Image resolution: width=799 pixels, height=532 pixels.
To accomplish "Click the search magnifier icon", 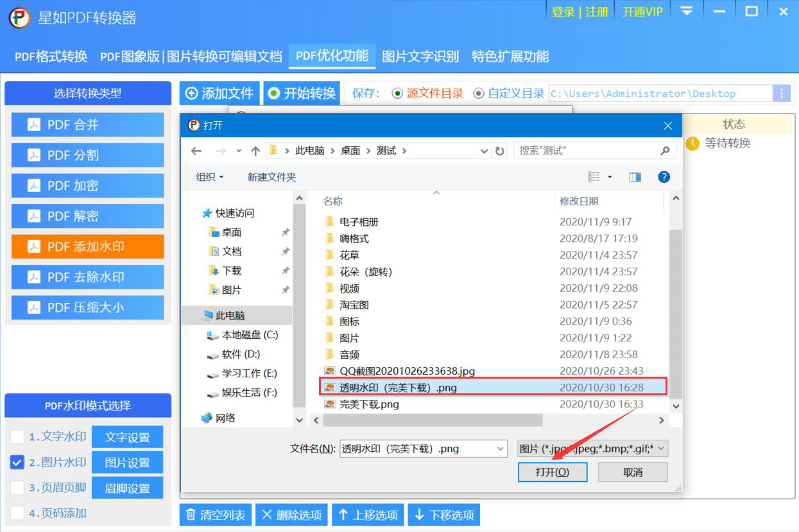I will click(x=664, y=151).
